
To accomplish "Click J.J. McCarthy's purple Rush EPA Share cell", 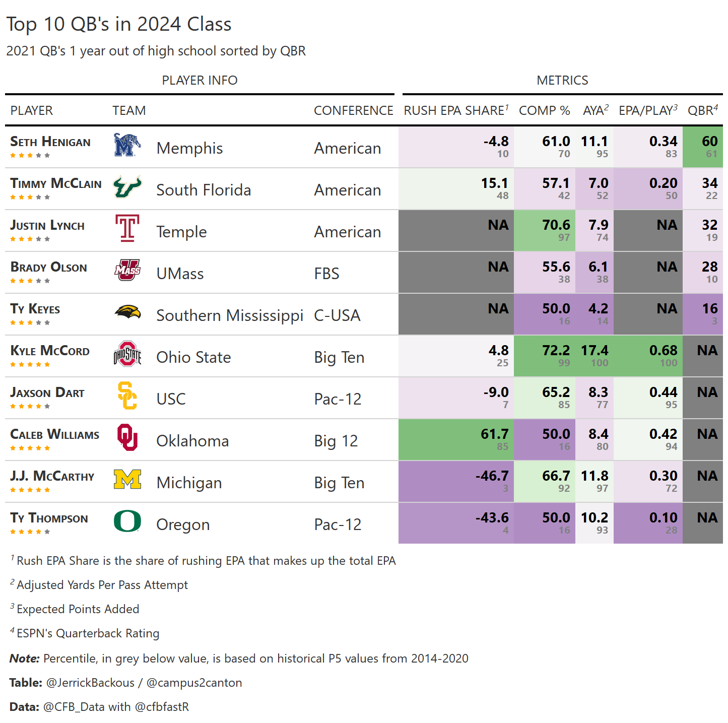I will coord(456,481).
